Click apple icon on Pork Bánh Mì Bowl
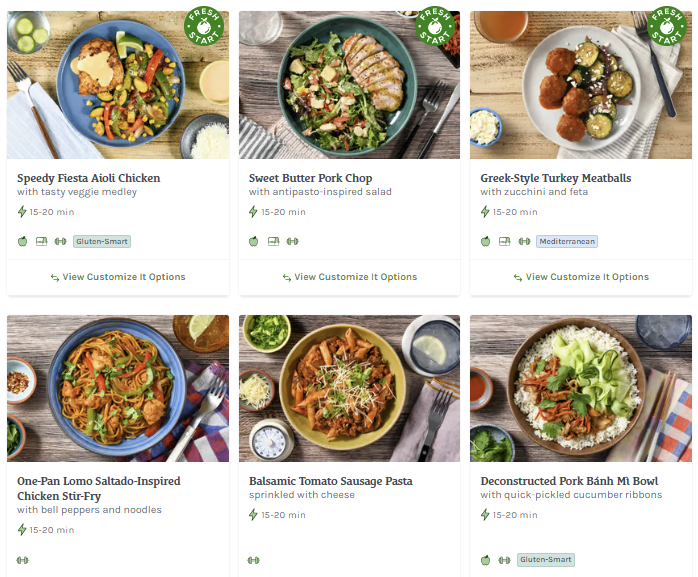 tap(486, 560)
